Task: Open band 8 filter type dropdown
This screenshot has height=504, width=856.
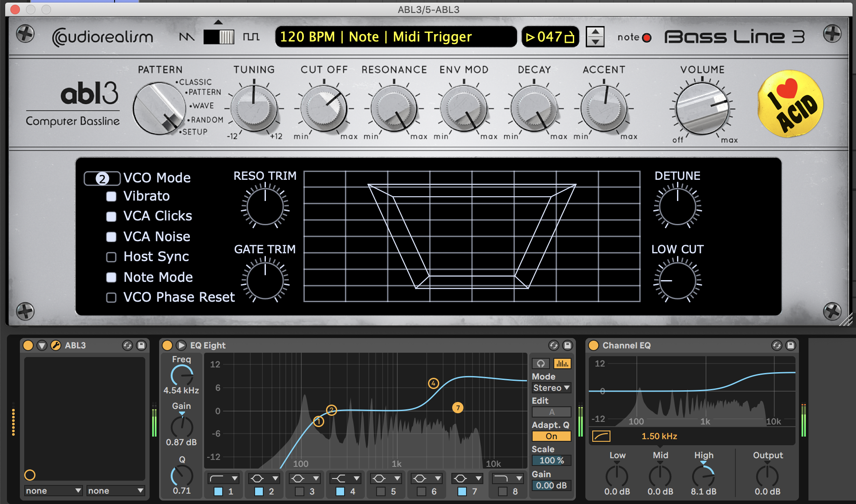Action: [x=508, y=478]
